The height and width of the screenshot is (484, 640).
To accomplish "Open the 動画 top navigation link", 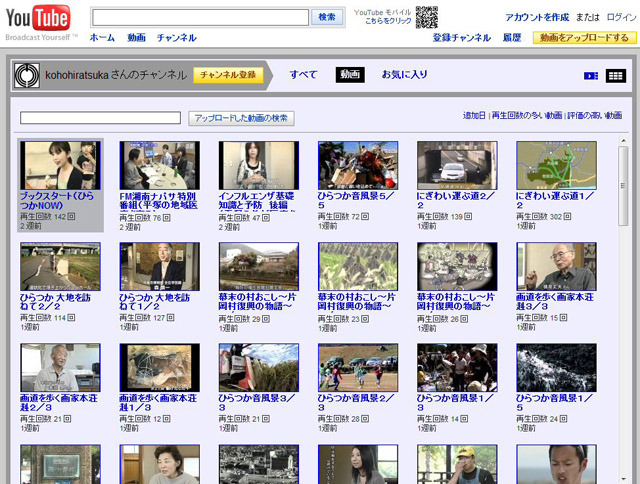I will coord(136,38).
